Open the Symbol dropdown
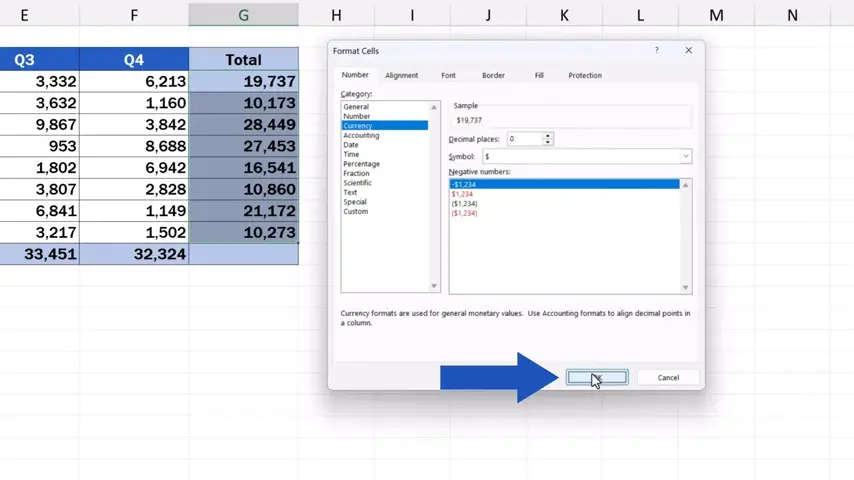This screenshot has width=854, height=480. pos(686,157)
